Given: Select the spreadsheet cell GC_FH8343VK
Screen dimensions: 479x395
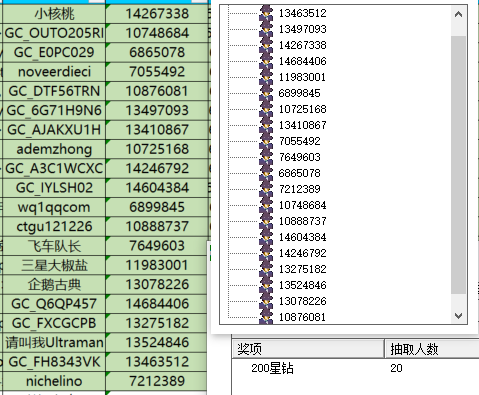Looking at the screenshot, I should [54, 362].
